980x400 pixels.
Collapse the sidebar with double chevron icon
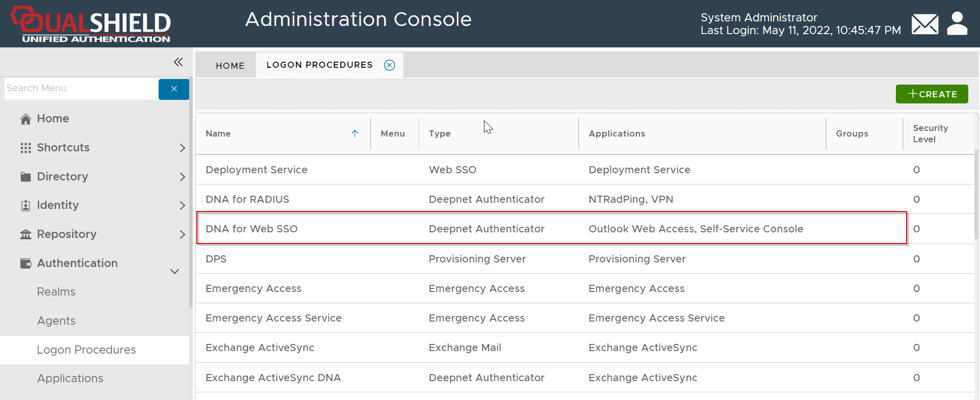178,62
